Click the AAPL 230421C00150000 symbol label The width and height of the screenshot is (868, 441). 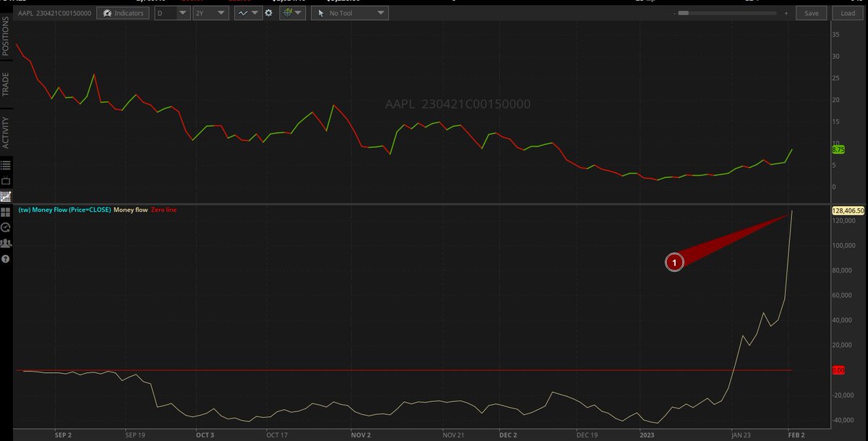tap(55, 14)
